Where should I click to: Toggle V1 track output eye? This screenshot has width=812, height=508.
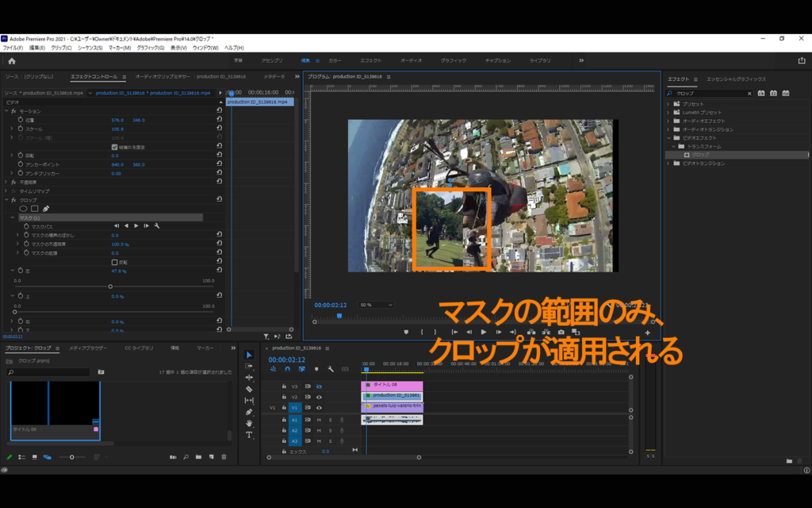[319, 407]
